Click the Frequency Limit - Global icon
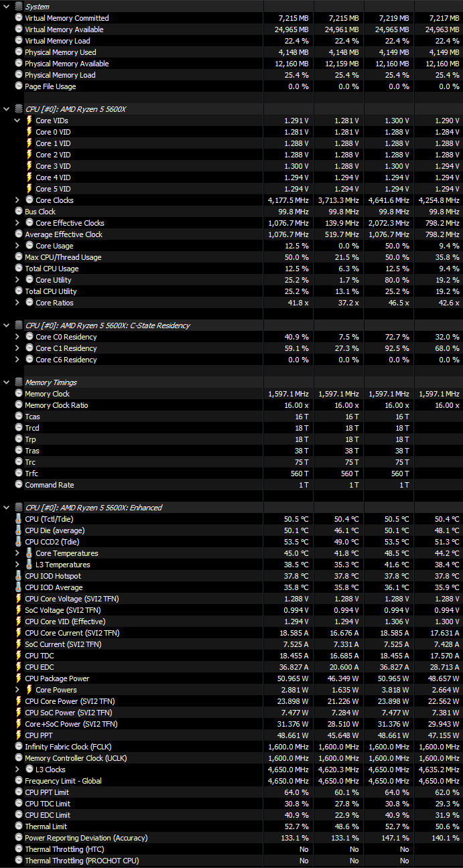Viewport: 463px width, 868px height. tap(19, 781)
